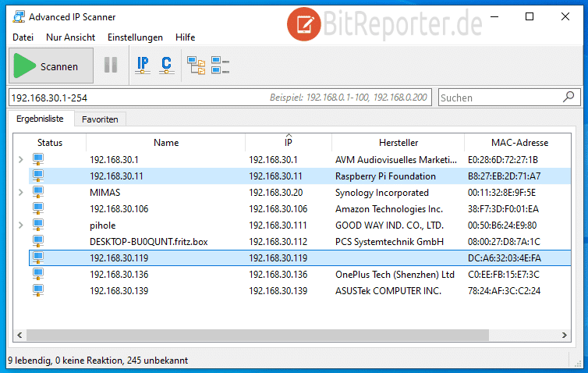The image size is (588, 373).
Task: Click the IP toolbar icon
Action: tap(143, 66)
